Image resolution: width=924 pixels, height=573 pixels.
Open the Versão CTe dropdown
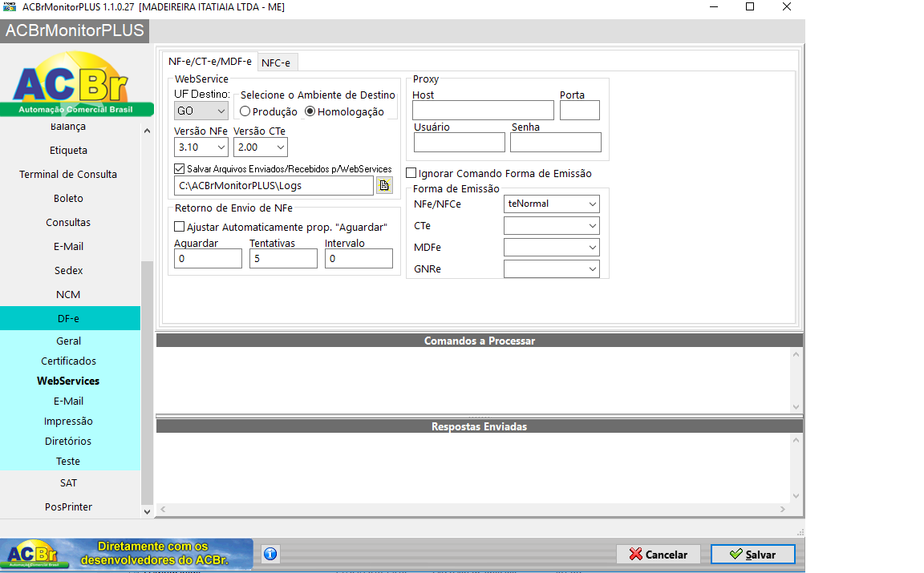click(x=261, y=147)
